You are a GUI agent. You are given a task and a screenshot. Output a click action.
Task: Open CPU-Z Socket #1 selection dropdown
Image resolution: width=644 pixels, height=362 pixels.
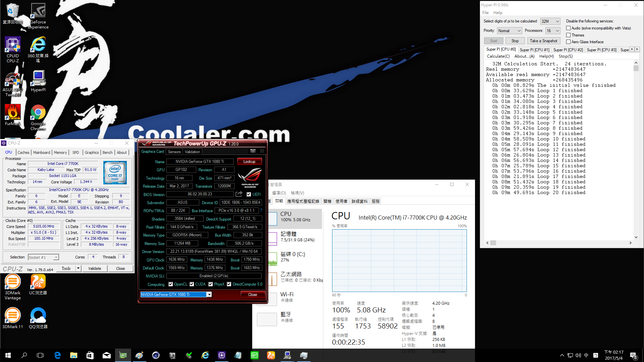pyautogui.click(x=44, y=257)
